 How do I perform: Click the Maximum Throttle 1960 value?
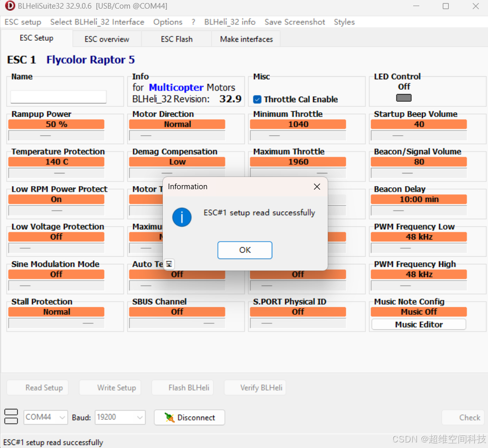tap(298, 162)
